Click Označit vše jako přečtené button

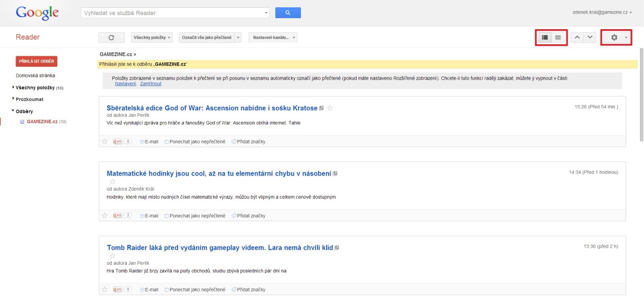click(x=207, y=37)
